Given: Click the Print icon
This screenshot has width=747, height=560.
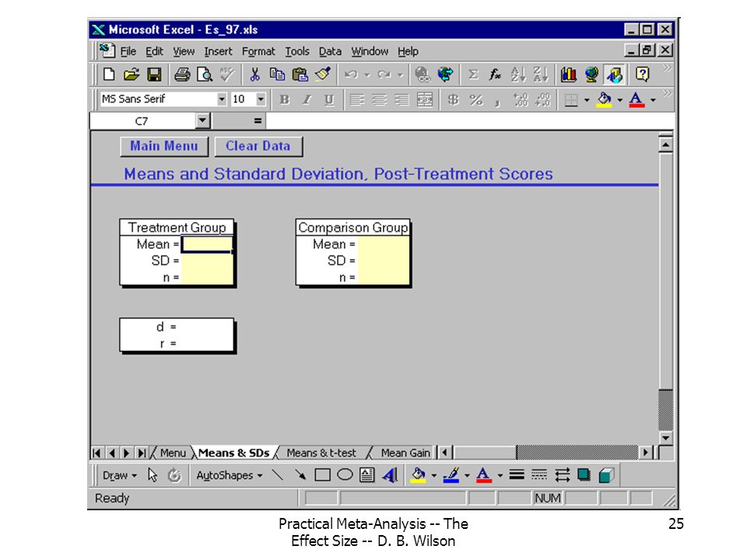Looking at the screenshot, I should [182, 75].
